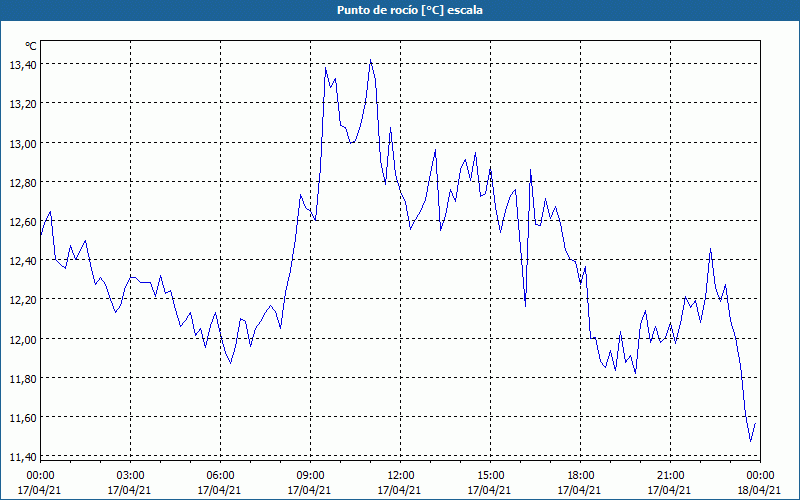The image size is (800, 500).
Task: Click the date under the 12:00 label
Action: (399, 490)
